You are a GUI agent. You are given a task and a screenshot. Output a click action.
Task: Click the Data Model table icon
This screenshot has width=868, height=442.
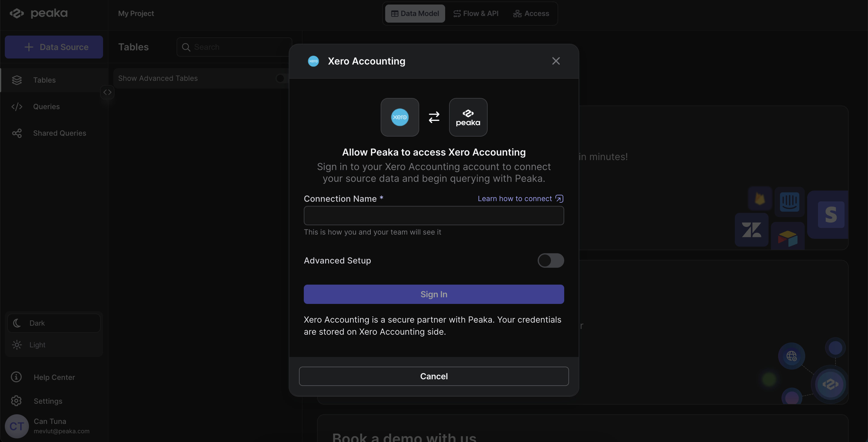pos(394,14)
